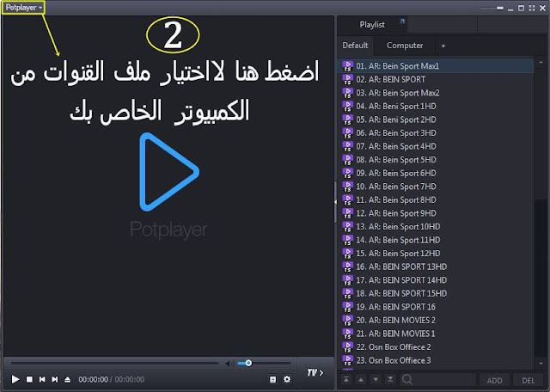Move the selected item up
Image resolution: width=550 pixels, height=392 pixels.
tap(361, 379)
